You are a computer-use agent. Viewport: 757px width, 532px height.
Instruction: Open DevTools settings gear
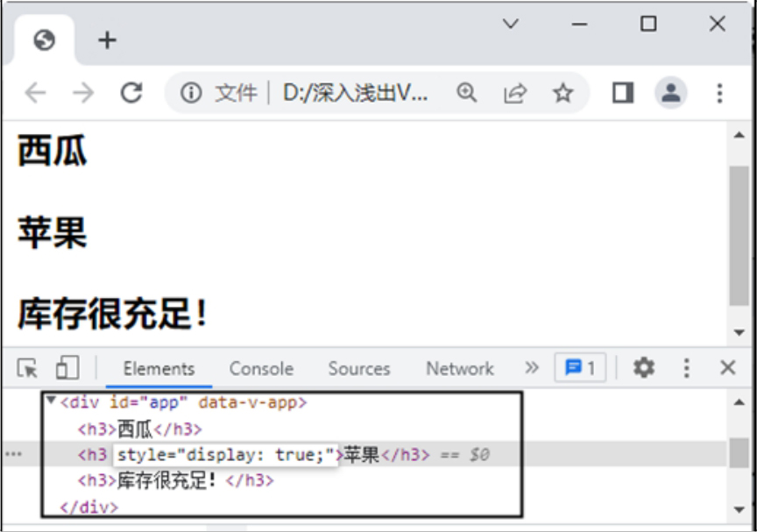(644, 368)
